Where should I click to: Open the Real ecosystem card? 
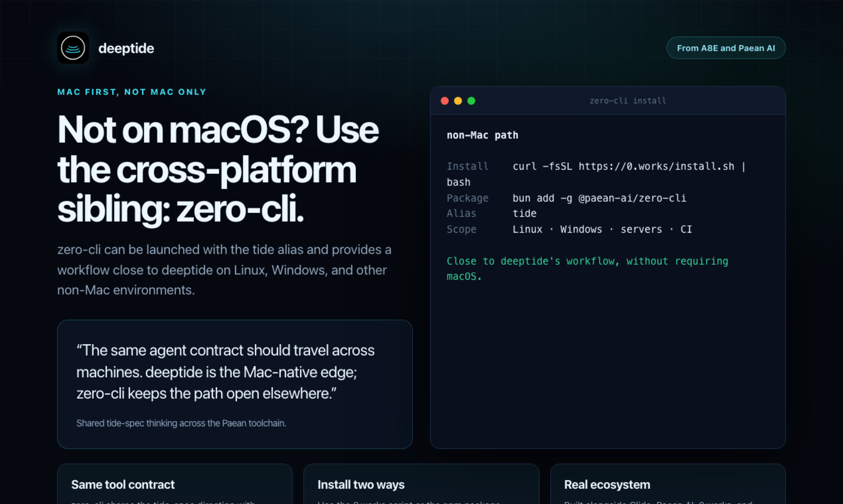coord(668,484)
